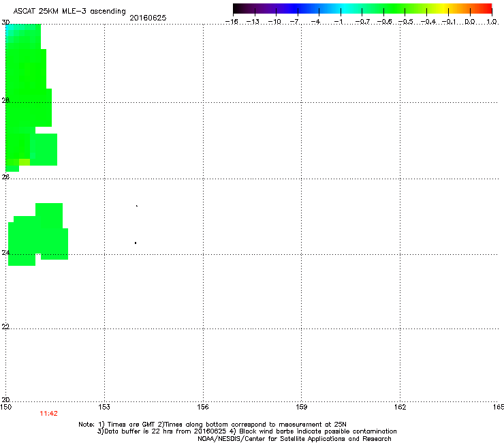The height and width of the screenshot is (443, 504).
Task: Click the note about black wind barbs
Action: (x=318, y=431)
